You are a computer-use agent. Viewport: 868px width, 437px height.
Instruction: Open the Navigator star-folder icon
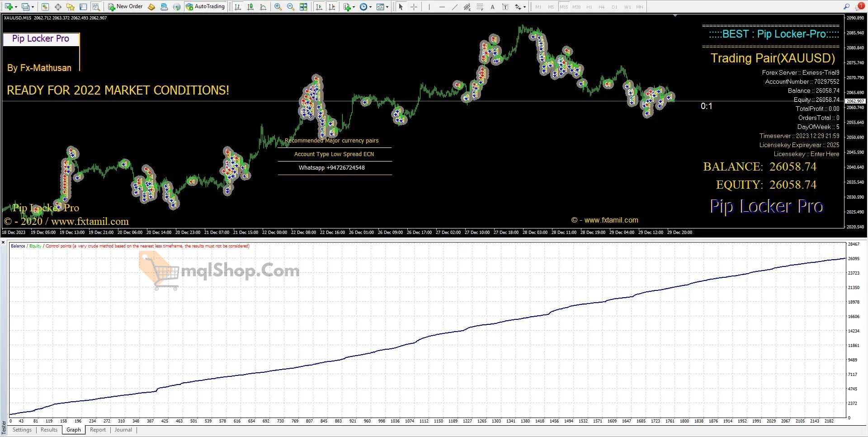point(71,7)
